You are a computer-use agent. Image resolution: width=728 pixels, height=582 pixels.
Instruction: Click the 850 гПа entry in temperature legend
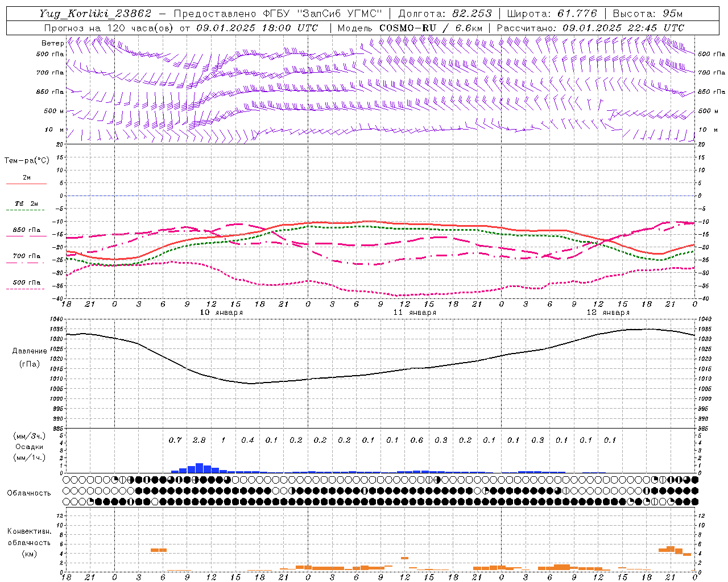tap(27, 230)
